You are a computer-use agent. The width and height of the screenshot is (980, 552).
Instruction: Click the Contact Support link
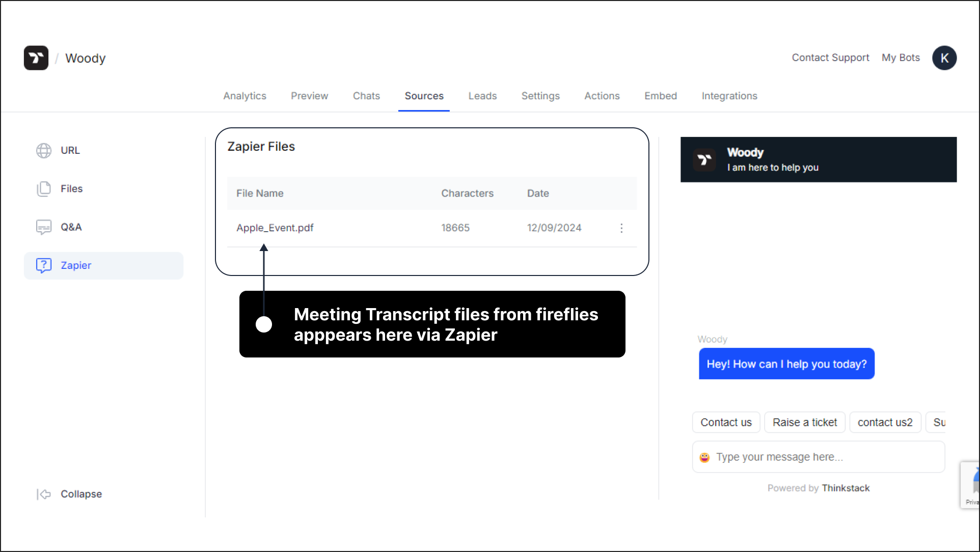(830, 58)
